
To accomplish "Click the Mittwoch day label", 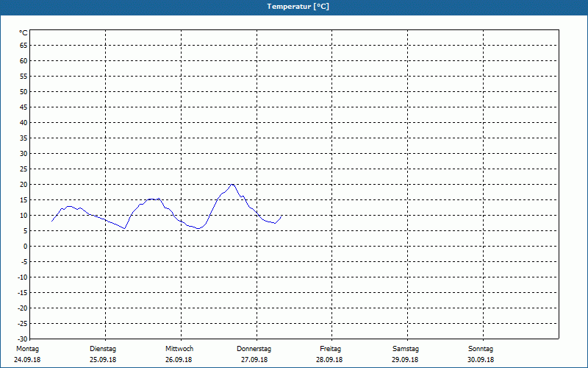I will (179, 349).
